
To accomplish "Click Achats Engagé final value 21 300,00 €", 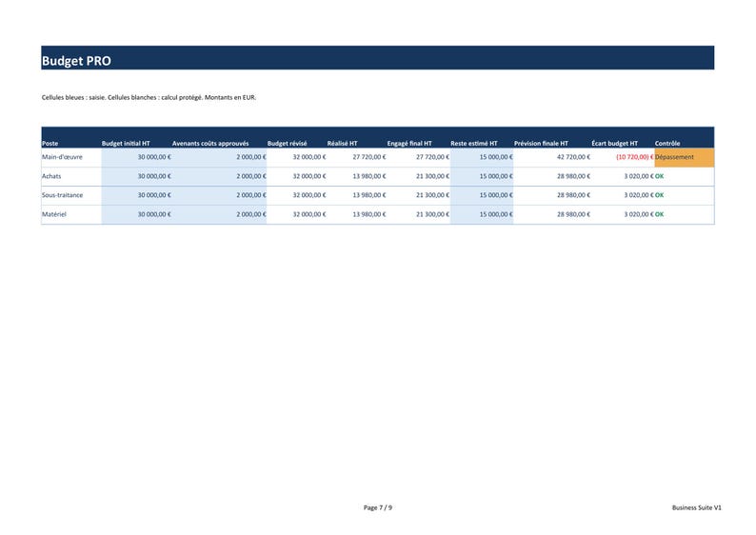I will [x=432, y=176].
